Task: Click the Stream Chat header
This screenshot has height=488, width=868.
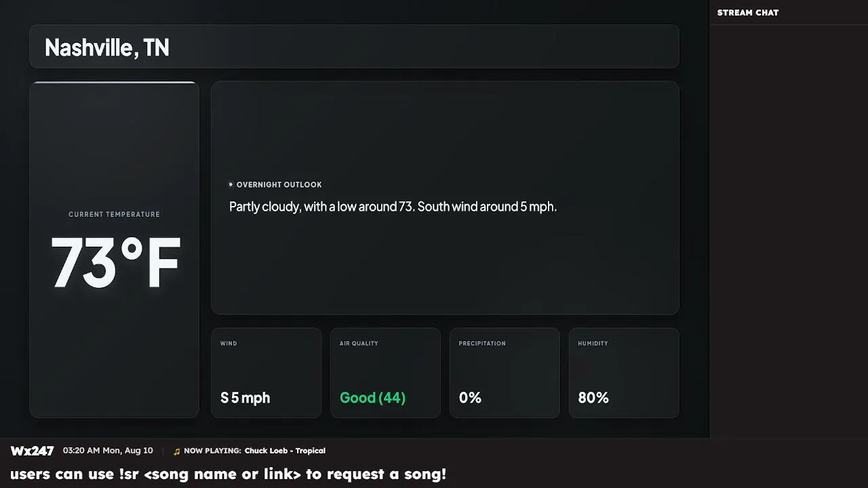Action: click(x=748, y=12)
